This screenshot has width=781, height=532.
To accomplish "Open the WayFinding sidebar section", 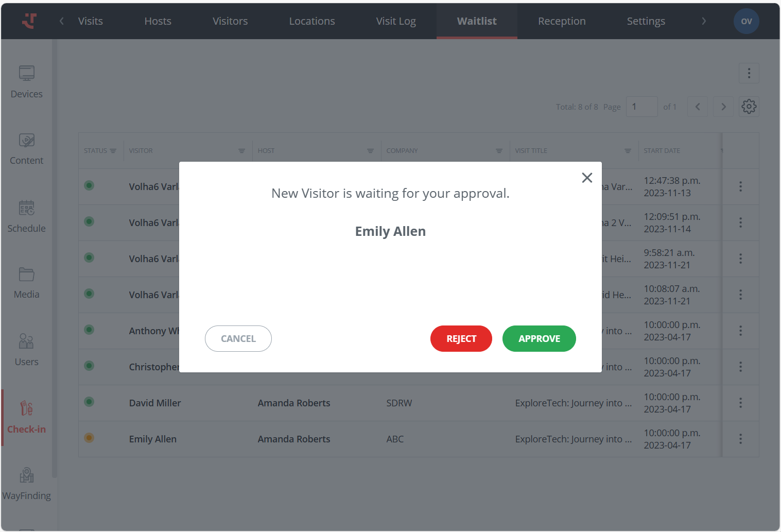I will [x=26, y=484].
